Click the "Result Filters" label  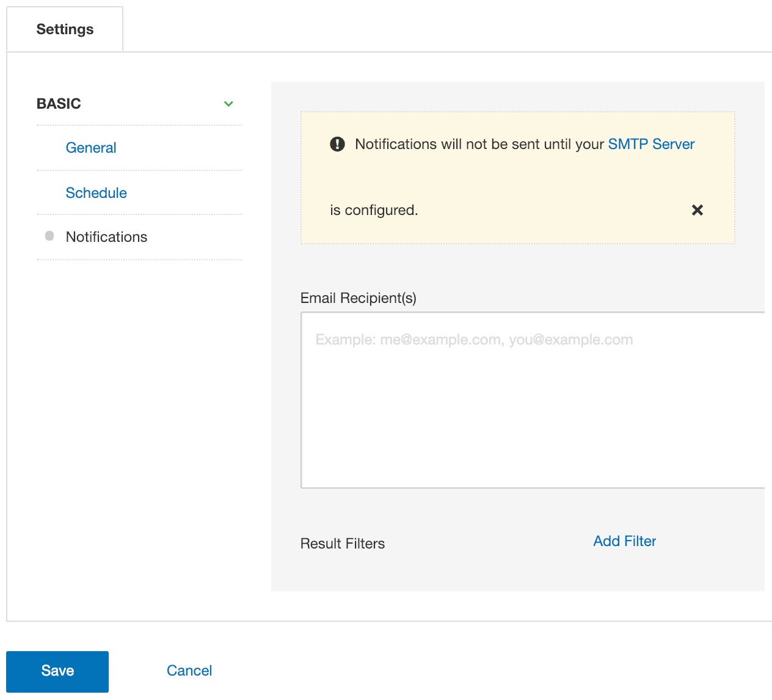(343, 544)
